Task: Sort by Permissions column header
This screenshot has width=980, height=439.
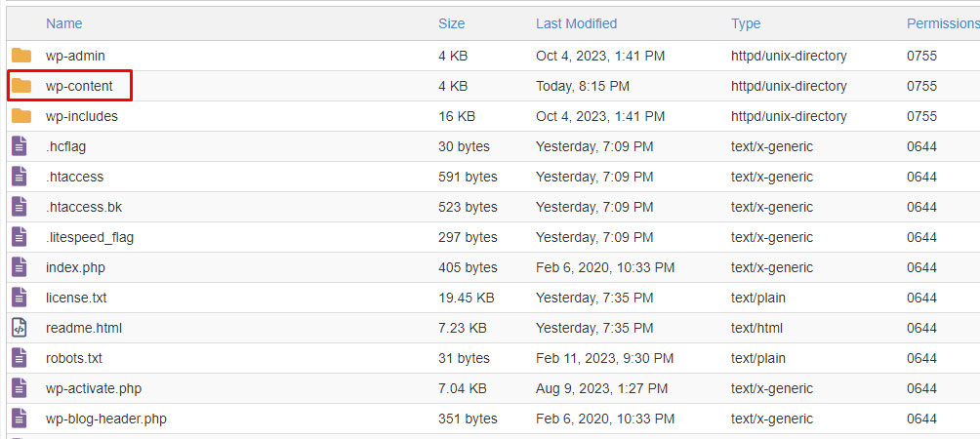Action: coord(943,23)
